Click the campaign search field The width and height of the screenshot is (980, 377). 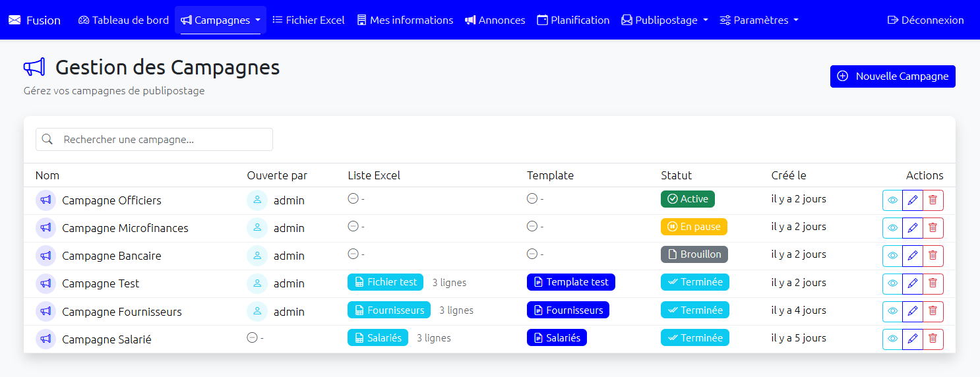tap(154, 140)
